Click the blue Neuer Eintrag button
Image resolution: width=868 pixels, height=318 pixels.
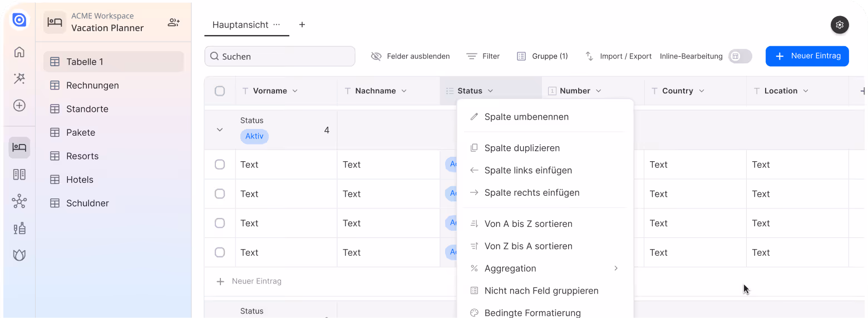(x=807, y=56)
